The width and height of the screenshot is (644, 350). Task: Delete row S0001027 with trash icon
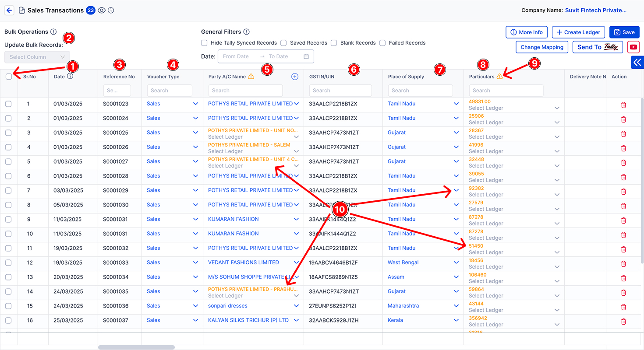(623, 163)
